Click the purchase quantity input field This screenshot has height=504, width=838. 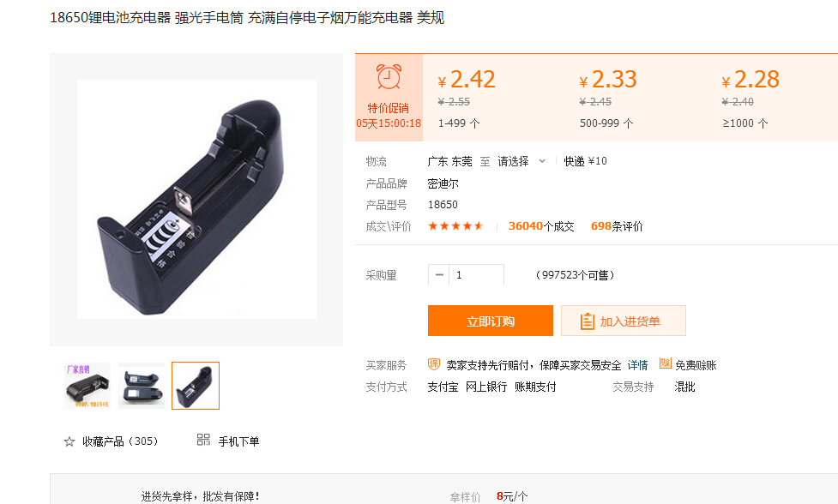pos(476,275)
